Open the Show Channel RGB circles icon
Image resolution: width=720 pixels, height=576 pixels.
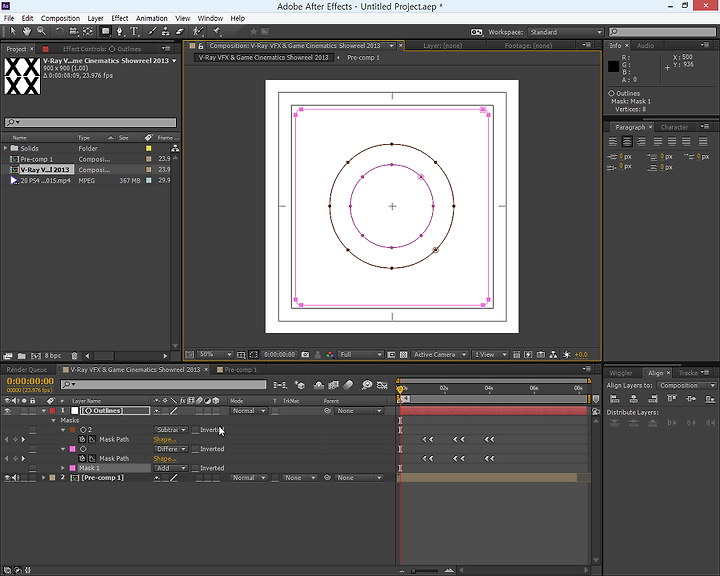point(330,355)
